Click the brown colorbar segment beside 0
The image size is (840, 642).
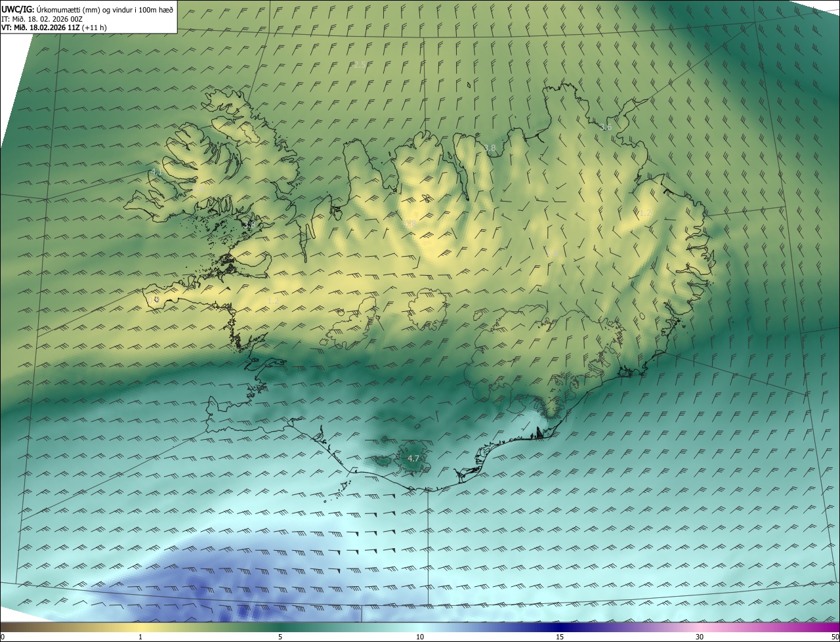(13, 627)
